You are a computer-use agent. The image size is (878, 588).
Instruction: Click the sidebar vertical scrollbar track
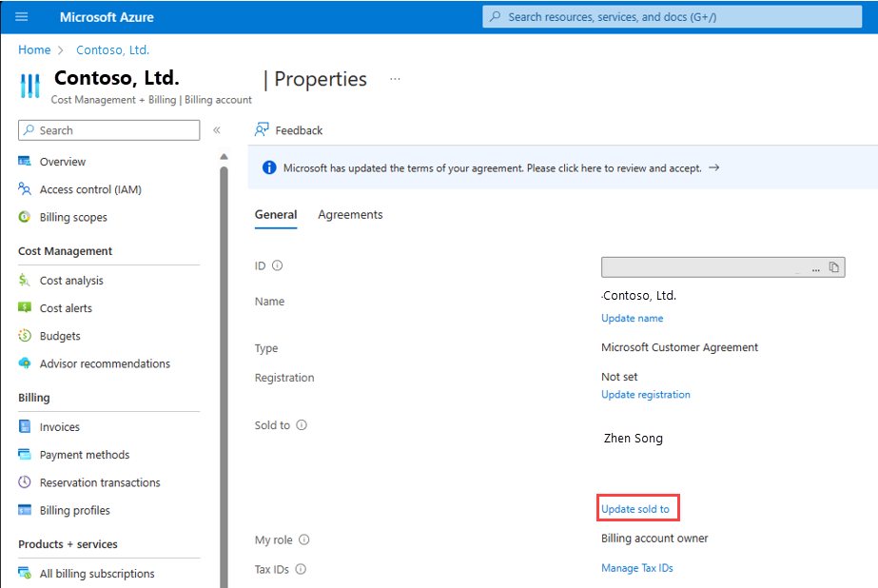point(224,375)
